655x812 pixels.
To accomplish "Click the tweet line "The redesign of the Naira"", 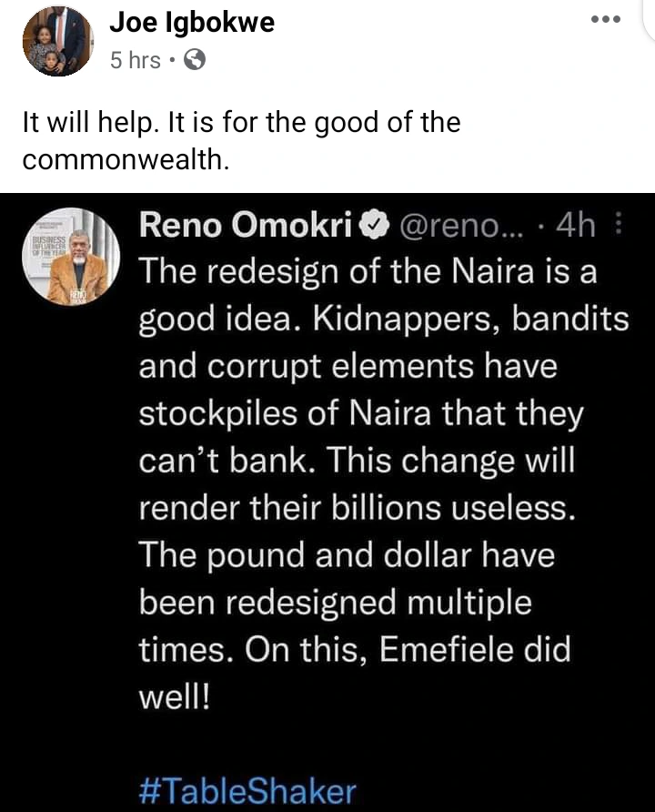I will click(355, 271).
